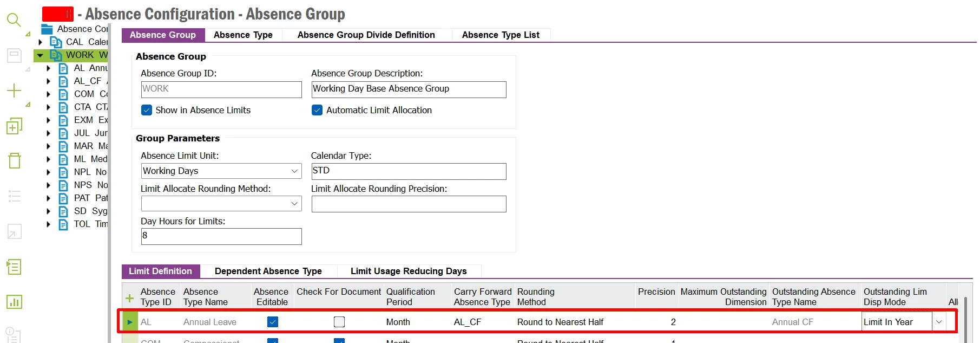Click the AL Annual leave document icon
Viewport: 980px width, 343px height.
pyautogui.click(x=63, y=68)
